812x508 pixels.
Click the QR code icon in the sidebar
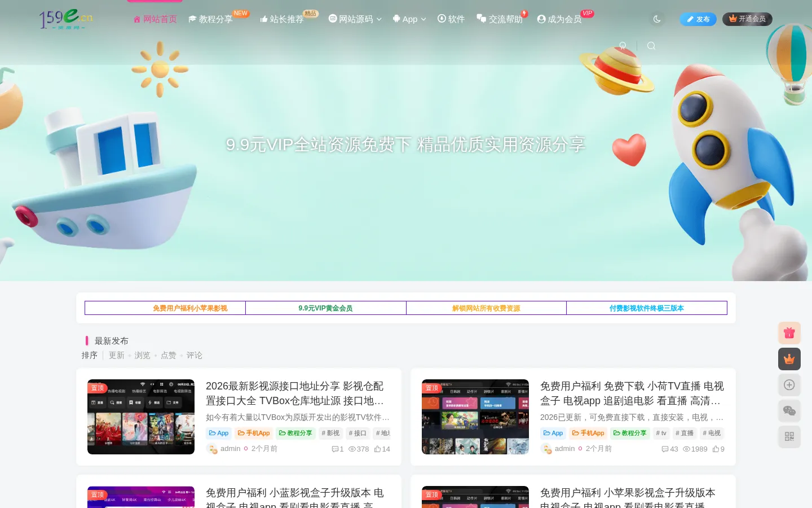coord(789,437)
